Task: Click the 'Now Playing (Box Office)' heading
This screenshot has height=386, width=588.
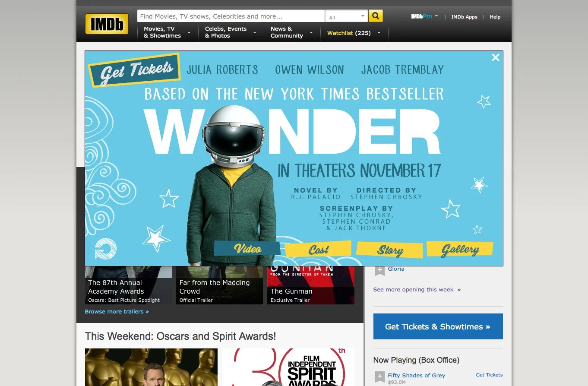Action: tap(416, 360)
